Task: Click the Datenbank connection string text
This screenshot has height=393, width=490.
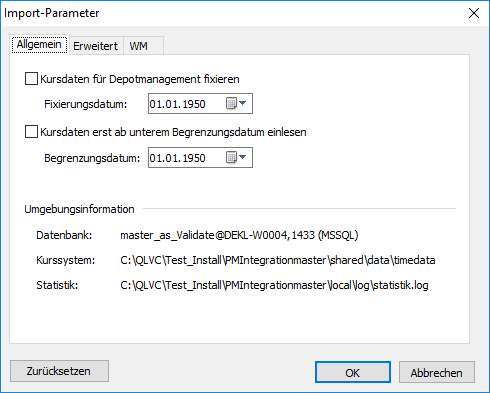Action: (239, 235)
